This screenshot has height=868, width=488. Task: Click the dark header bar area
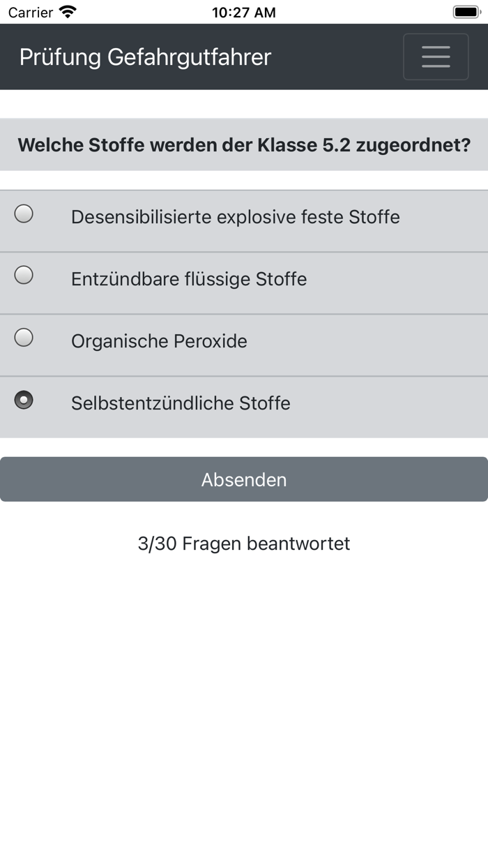click(x=244, y=57)
